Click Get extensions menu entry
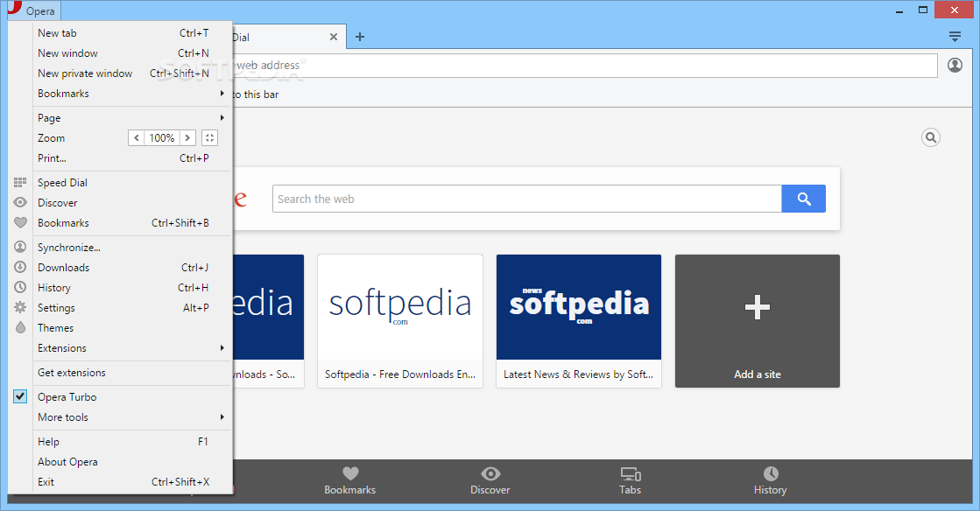This screenshot has width=980, height=511. point(132,373)
